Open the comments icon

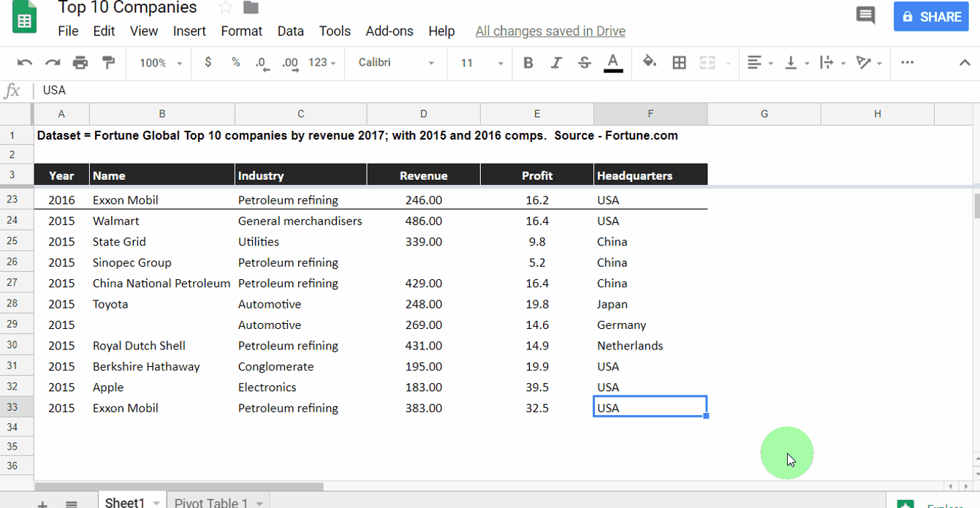(865, 15)
